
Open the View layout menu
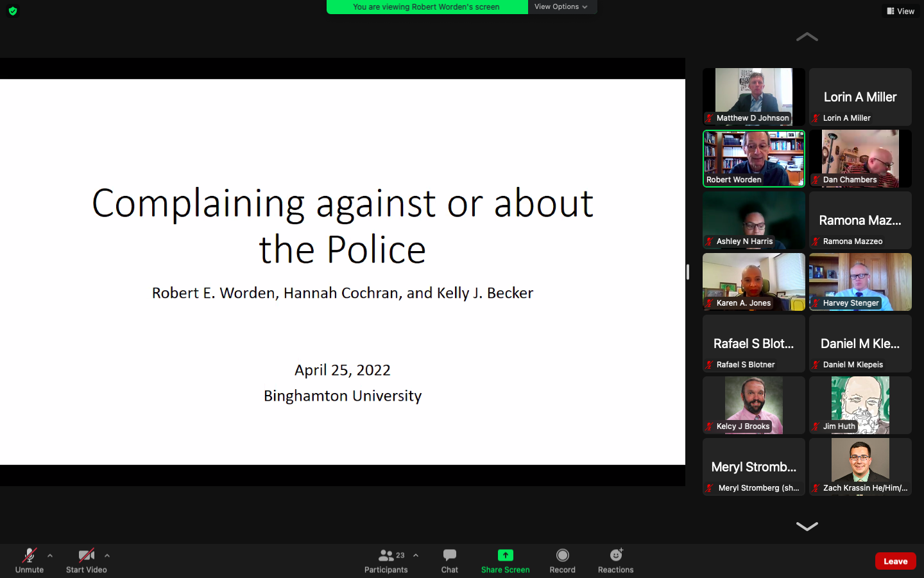pyautogui.click(x=900, y=11)
